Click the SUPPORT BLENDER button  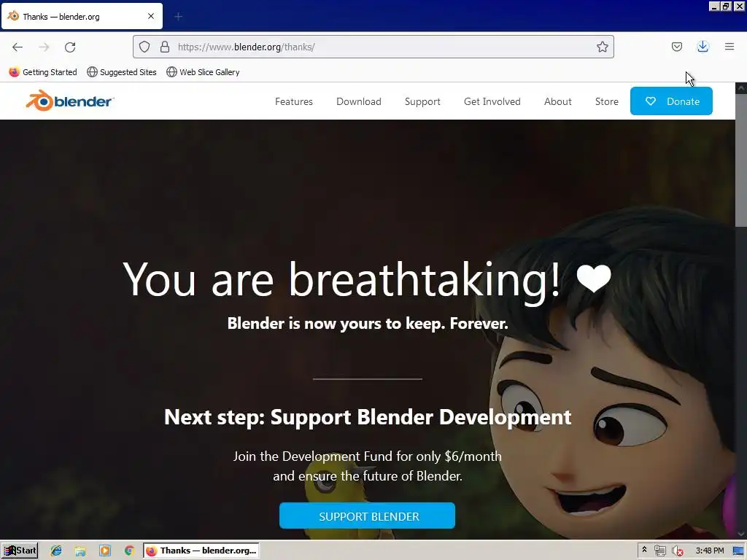click(367, 516)
